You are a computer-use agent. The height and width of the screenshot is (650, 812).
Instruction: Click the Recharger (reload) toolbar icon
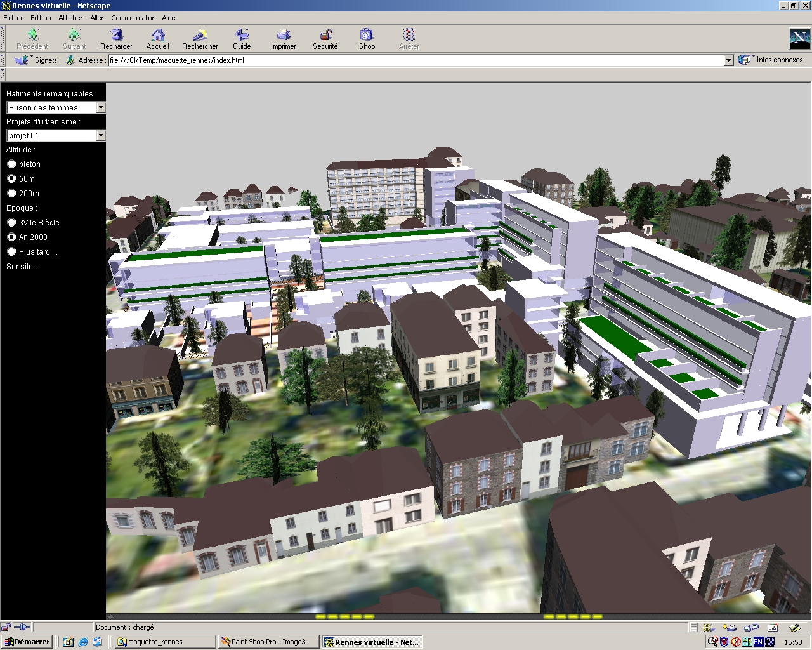pyautogui.click(x=116, y=36)
